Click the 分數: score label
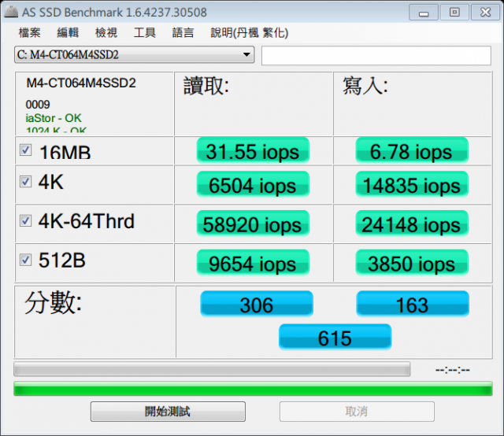Image resolution: width=504 pixels, height=436 pixels. [54, 302]
